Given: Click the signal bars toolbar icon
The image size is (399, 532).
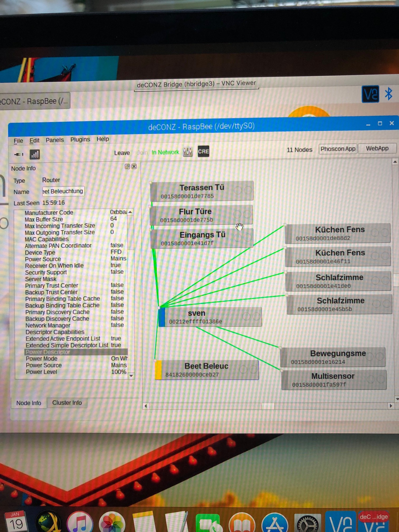Looking at the screenshot, I should [35, 154].
